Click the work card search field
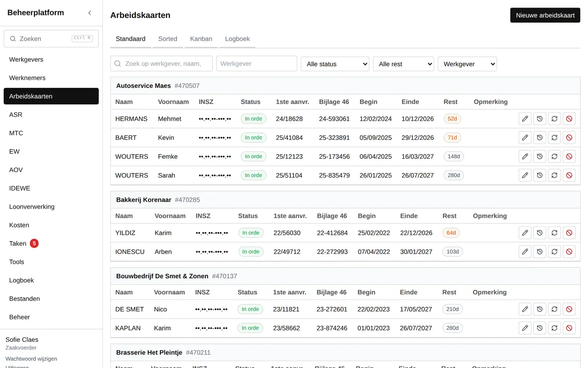Screen dimensions: 588x368 (161, 63)
